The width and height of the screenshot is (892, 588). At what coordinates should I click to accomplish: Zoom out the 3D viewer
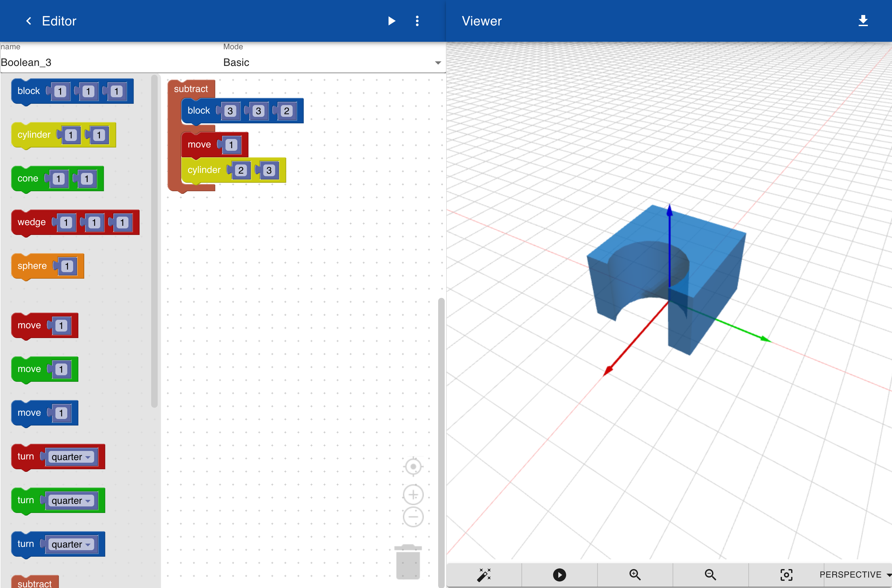click(710, 575)
